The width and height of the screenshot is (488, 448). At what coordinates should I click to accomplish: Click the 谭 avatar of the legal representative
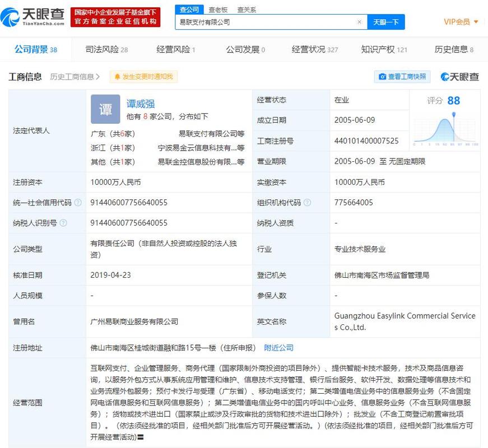click(105, 109)
